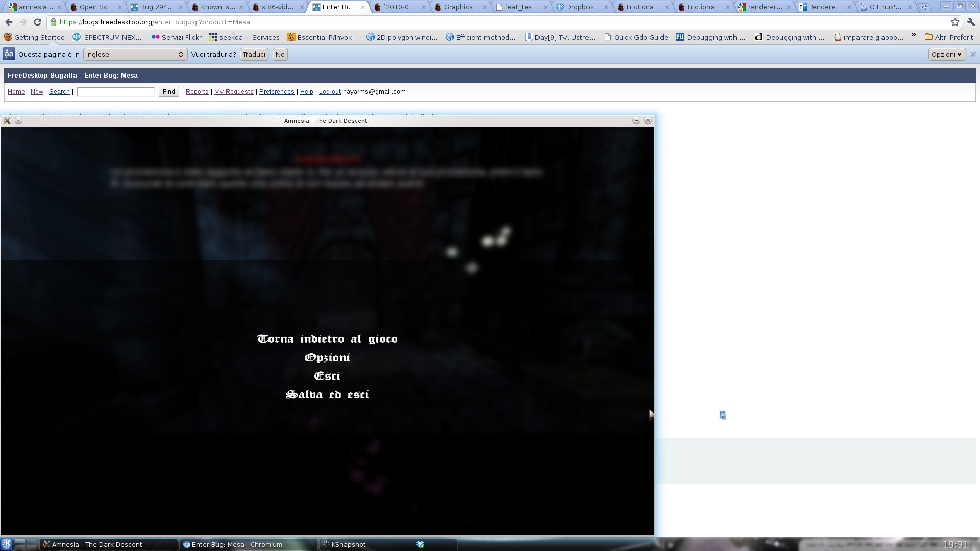Open the Preferences link in Bugzilla

pyautogui.click(x=276, y=92)
